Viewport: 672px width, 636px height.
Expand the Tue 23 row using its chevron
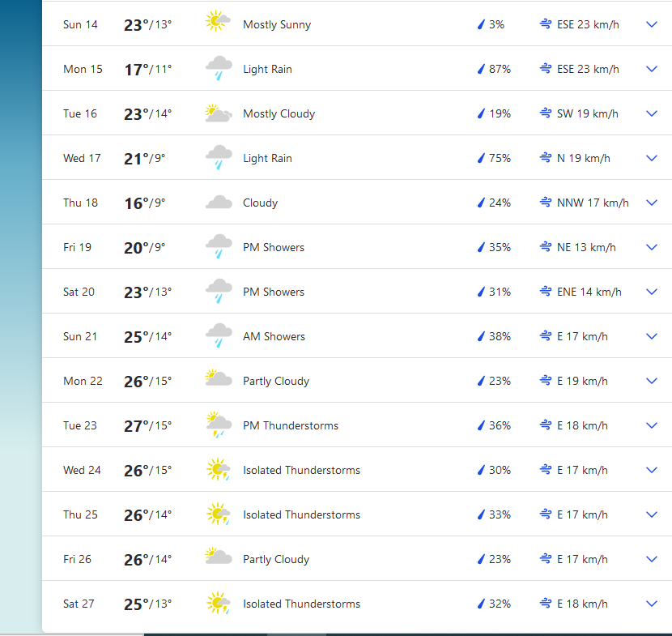click(x=652, y=425)
